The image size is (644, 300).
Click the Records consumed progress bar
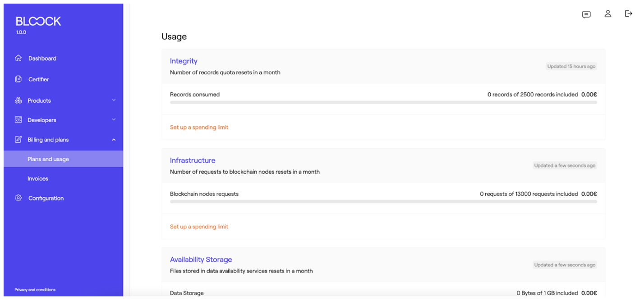click(383, 102)
